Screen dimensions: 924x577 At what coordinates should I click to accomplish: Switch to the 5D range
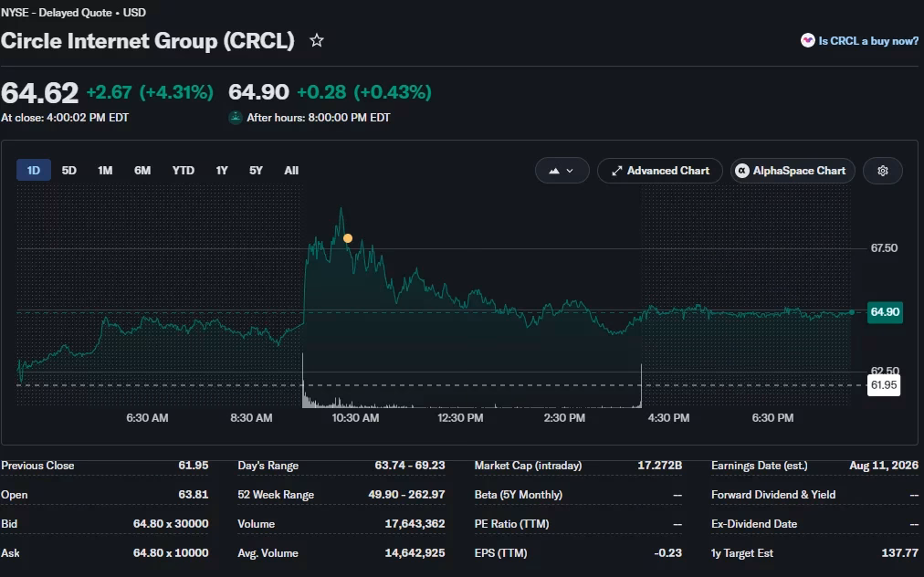coord(69,171)
